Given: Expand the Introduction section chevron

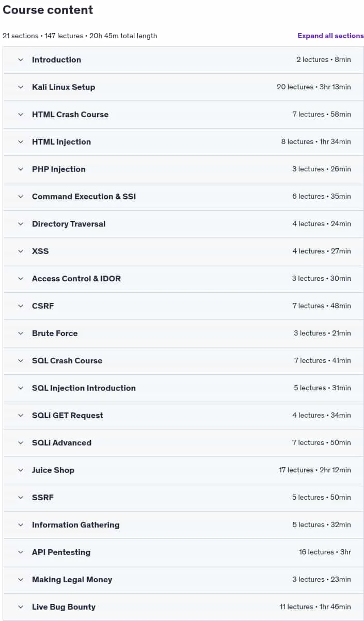Looking at the screenshot, I should coord(21,60).
